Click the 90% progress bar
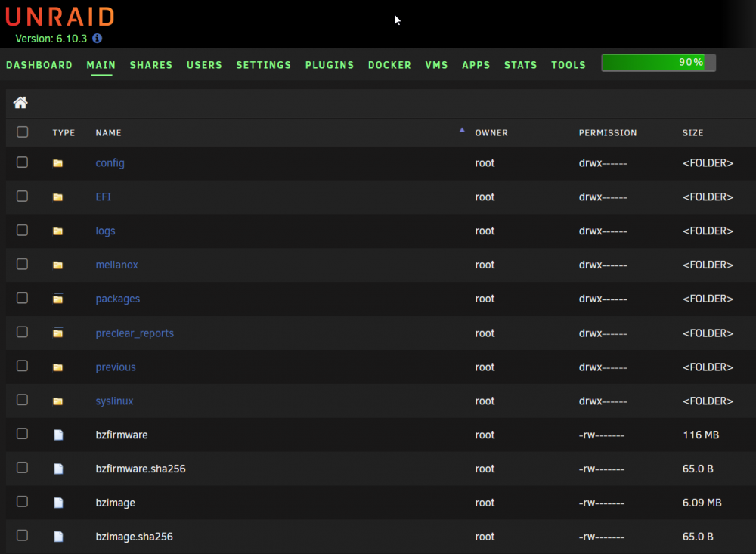The width and height of the screenshot is (756, 554). [658, 63]
